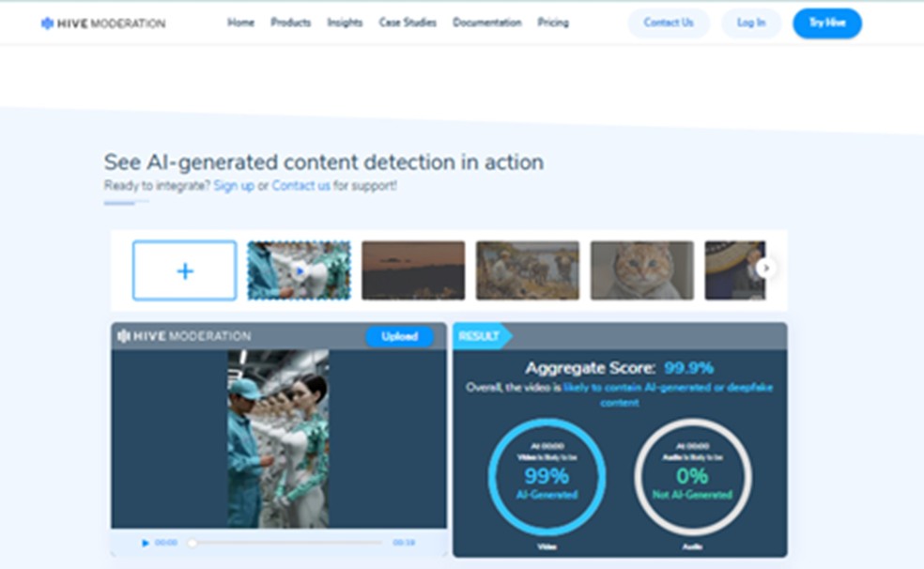The height and width of the screenshot is (569, 924).
Task: Play the video with the play icon
Action: pyautogui.click(x=145, y=543)
